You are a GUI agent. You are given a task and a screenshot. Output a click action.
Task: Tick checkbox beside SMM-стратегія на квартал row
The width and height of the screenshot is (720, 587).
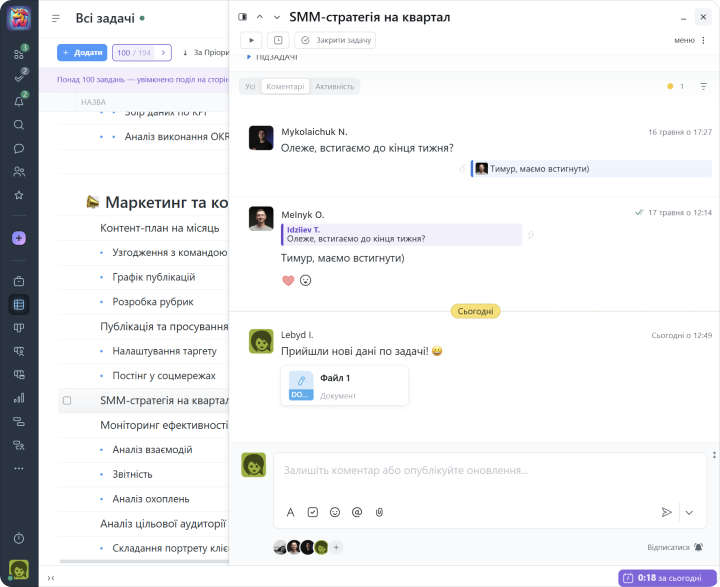67,401
